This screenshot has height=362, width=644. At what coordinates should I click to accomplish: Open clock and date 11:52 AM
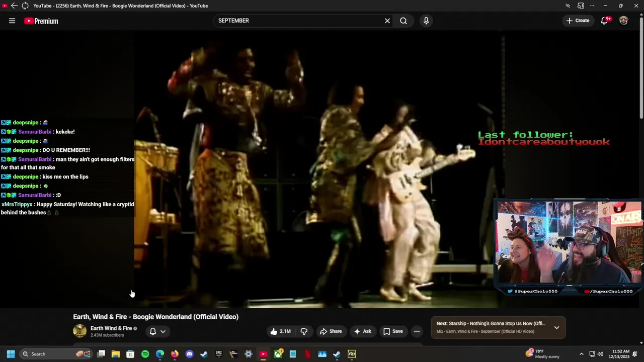620,354
